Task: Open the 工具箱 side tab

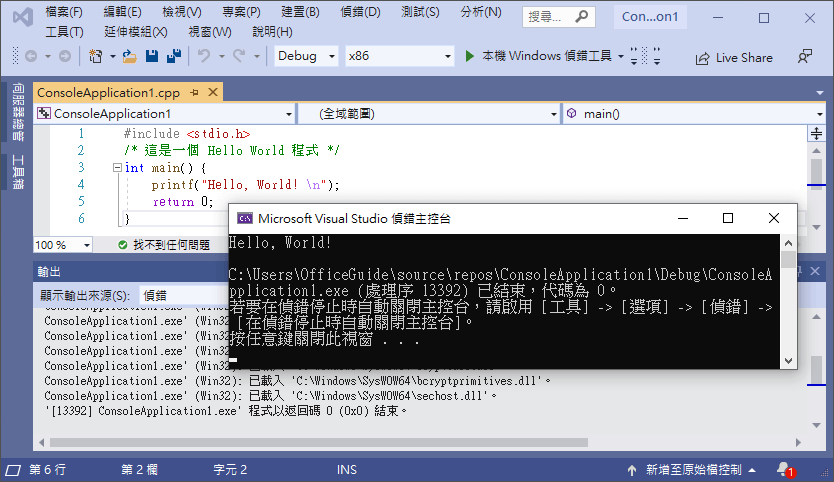Action: 18,172
